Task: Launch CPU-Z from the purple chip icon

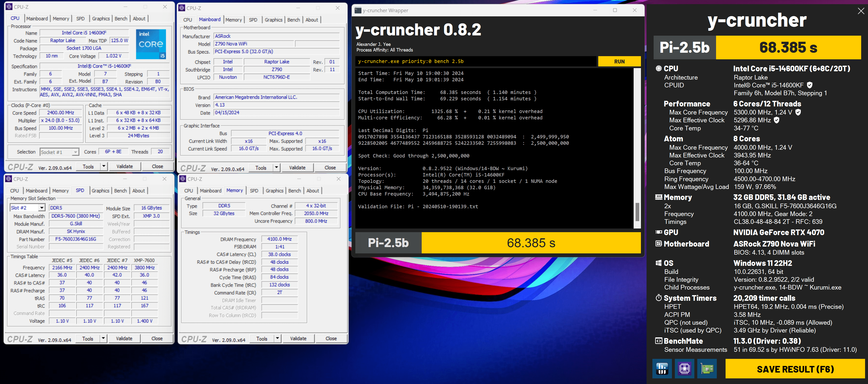Action: click(x=684, y=368)
